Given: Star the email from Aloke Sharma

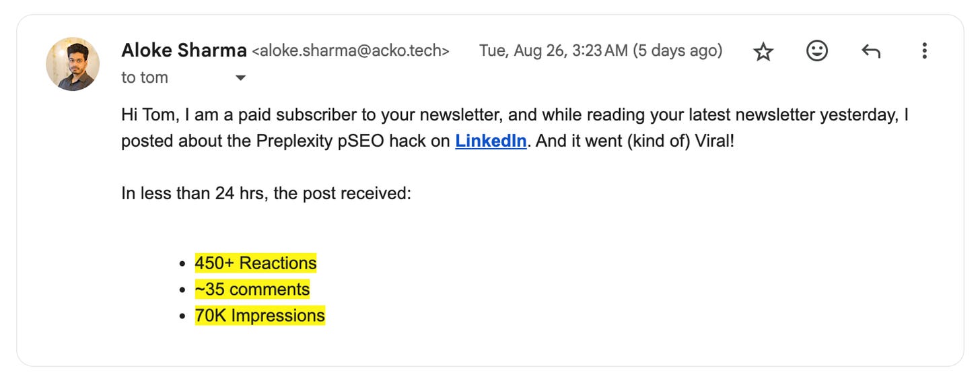Looking at the screenshot, I should click(x=763, y=51).
